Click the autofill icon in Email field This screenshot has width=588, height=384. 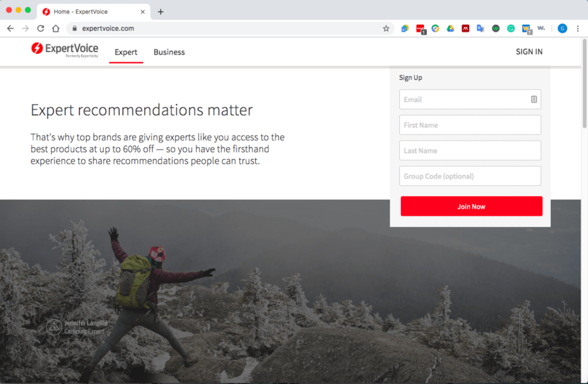[534, 99]
